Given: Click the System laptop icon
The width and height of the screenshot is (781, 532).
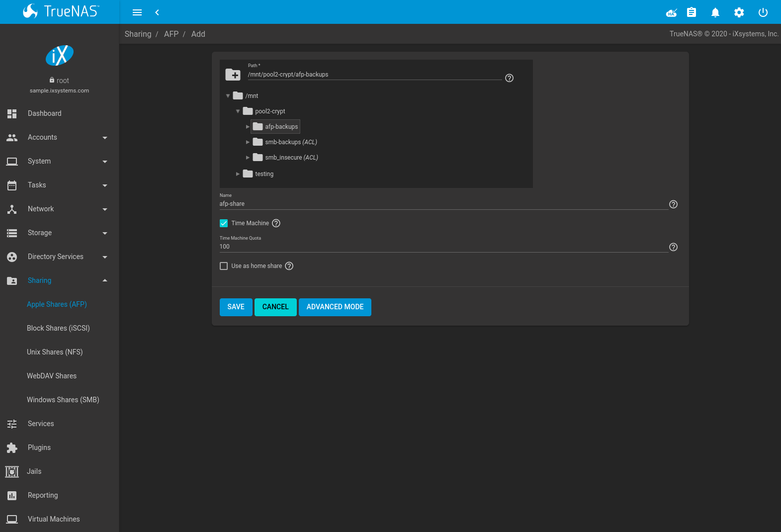Looking at the screenshot, I should tap(12, 161).
